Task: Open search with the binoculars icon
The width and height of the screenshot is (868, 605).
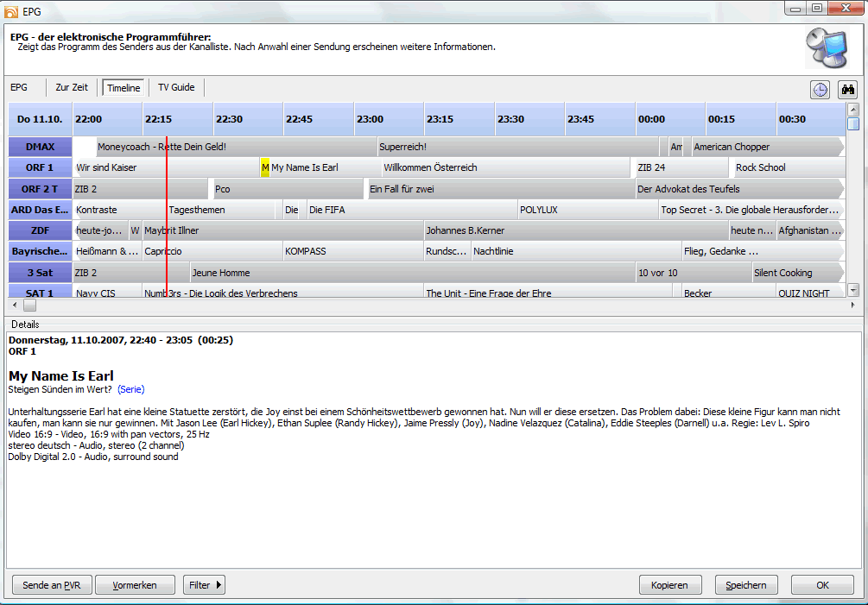Action: (x=847, y=90)
